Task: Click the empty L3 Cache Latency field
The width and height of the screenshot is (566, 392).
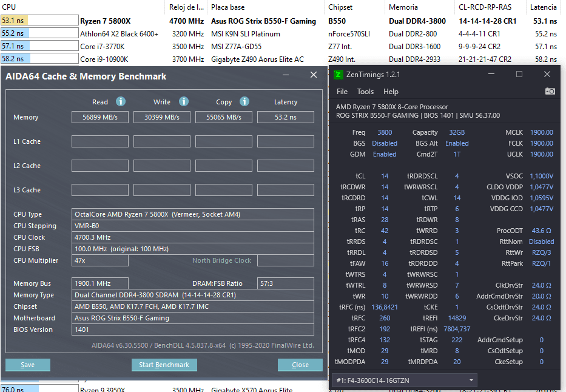Action: (286, 190)
